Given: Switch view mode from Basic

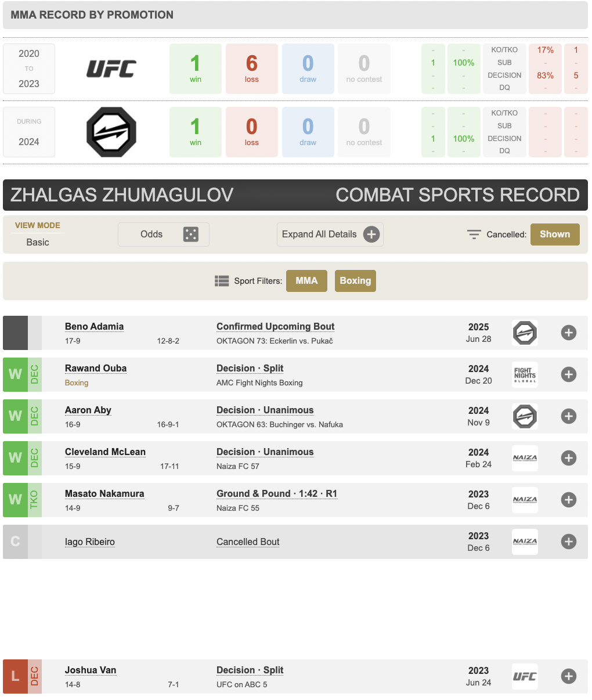Looking at the screenshot, I should [38, 243].
